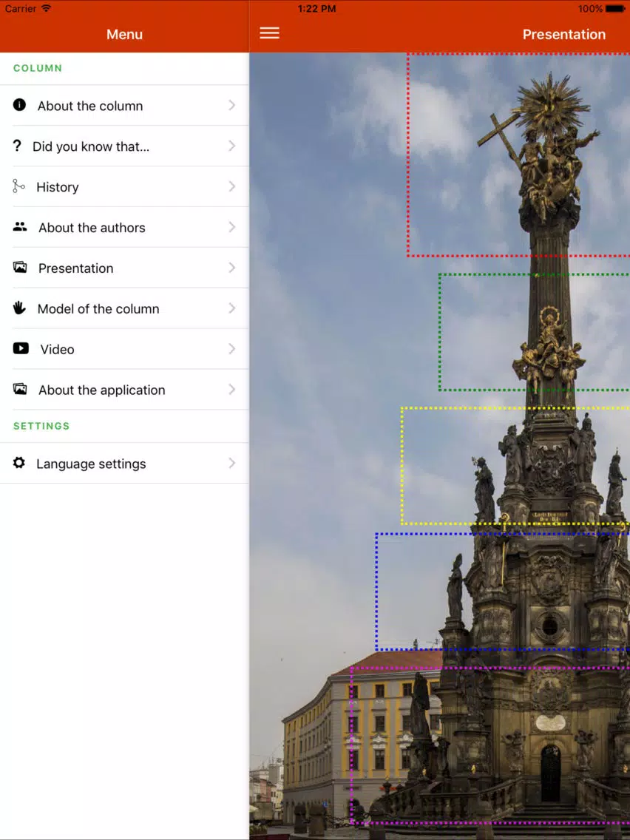Click the image icon beside About the application
The width and height of the screenshot is (630, 840).
click(x=20, y=389)
